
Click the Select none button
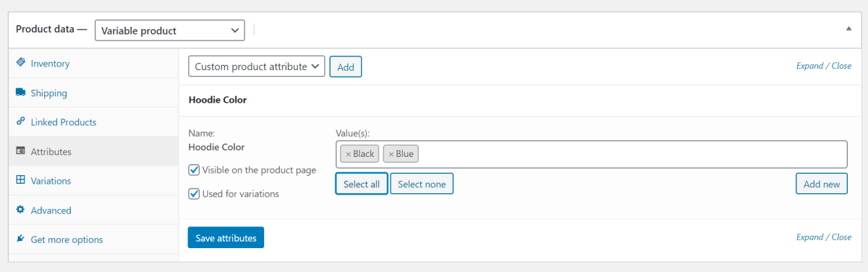[x=422, y=184]
